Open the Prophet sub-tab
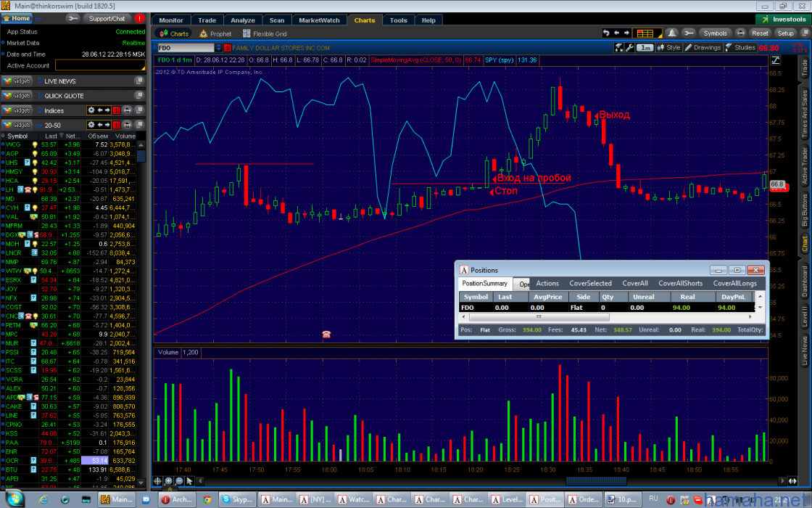The image size is (812, 508). [215, 33]
